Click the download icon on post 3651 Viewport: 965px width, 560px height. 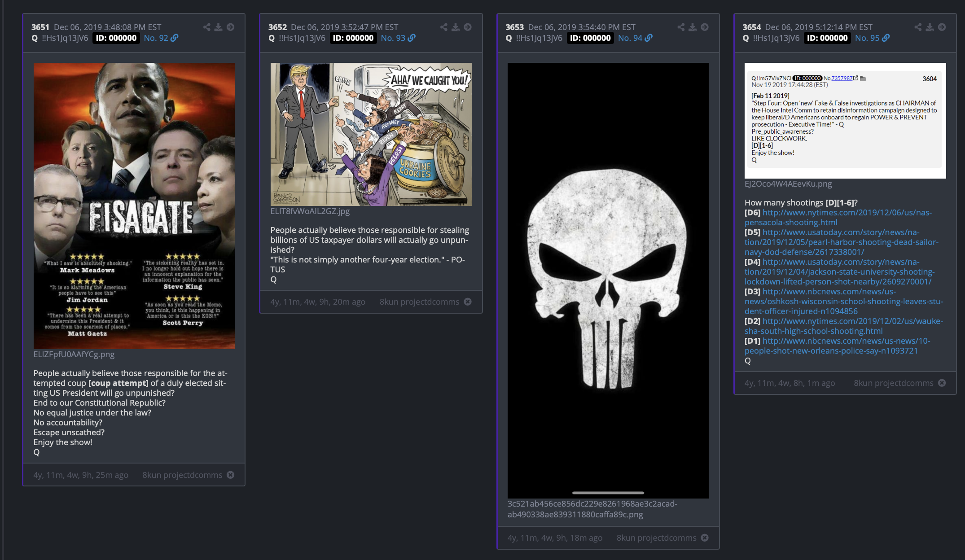point(218,27)
